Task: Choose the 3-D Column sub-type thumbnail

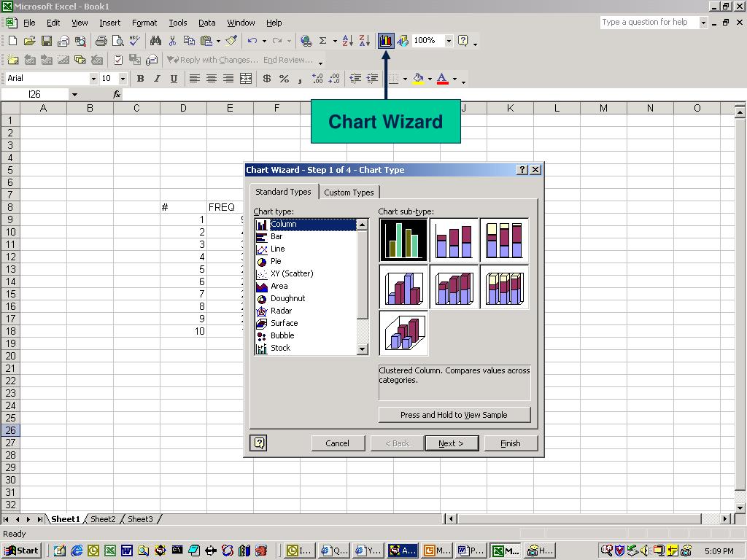Action: tap(403, 332)
